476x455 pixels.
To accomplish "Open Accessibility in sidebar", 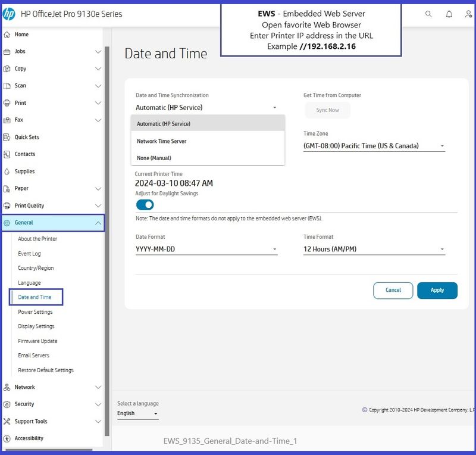I will tap(29, 438).
